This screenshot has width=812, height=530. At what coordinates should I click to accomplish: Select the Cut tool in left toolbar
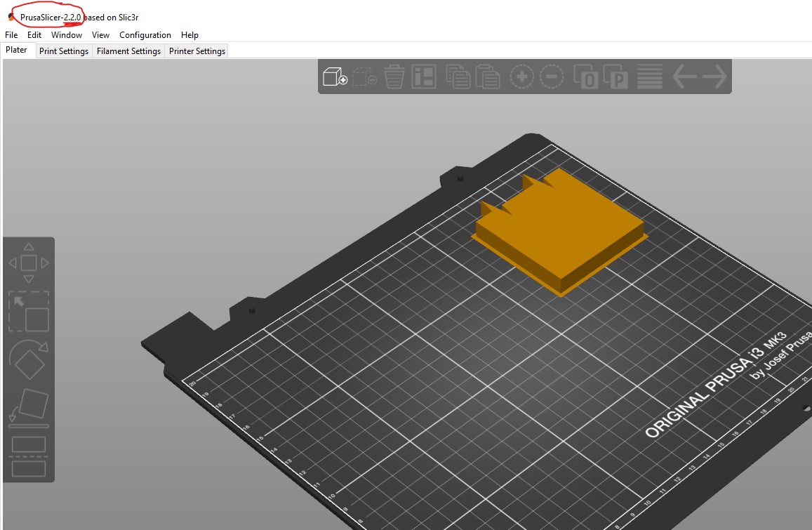pyautogui.click(x=29, y=456)
